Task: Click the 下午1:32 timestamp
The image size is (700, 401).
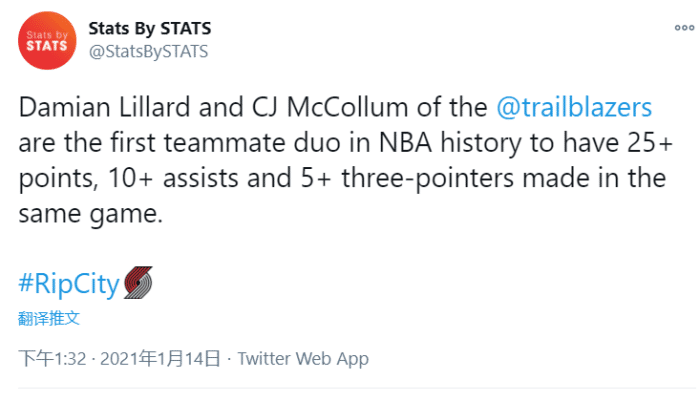Action: coord(53,358)
